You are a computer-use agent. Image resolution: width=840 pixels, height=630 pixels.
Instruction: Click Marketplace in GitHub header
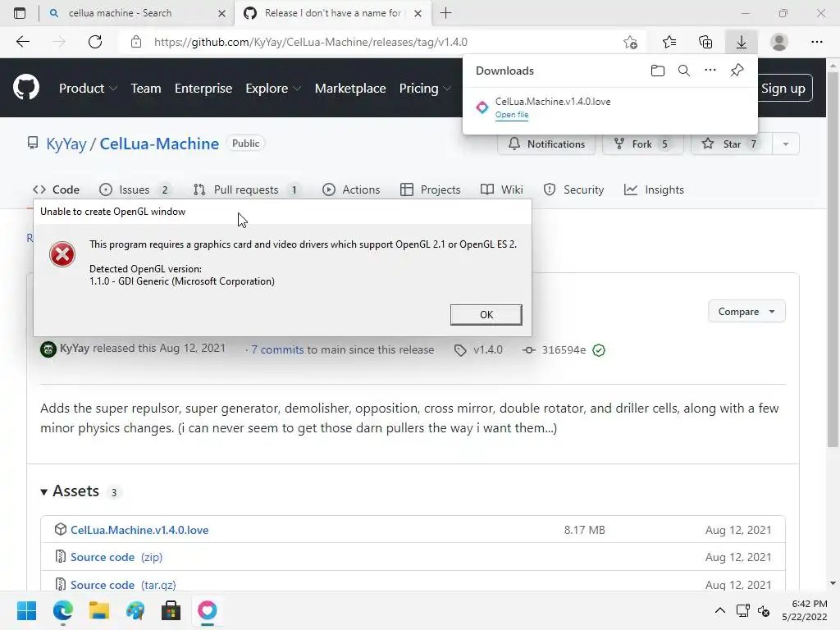[350, 89]
